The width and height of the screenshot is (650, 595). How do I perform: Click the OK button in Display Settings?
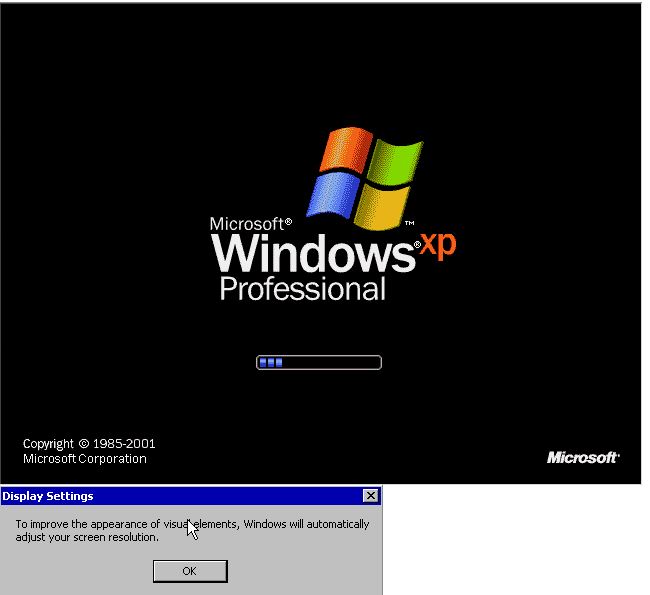click(x=190, y=571)
